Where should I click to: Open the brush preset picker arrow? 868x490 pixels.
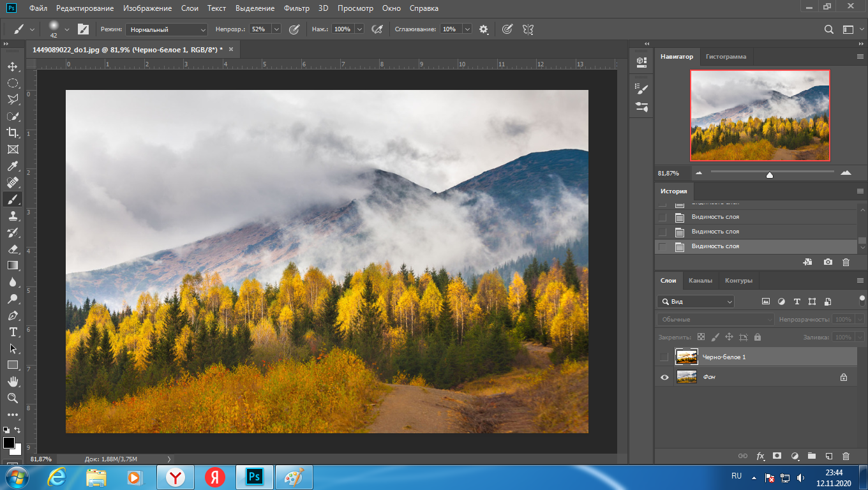[x=67, y=29]
